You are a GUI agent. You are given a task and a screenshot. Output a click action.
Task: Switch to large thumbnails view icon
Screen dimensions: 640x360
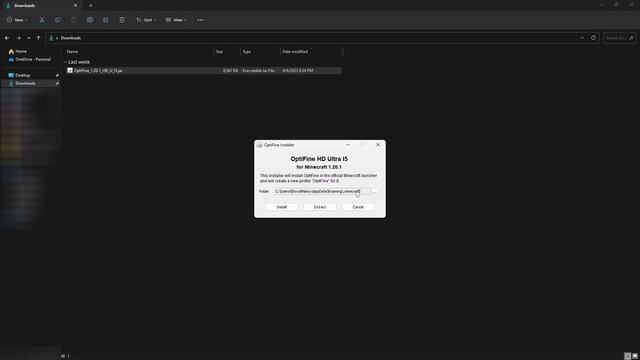pos(635,356)
